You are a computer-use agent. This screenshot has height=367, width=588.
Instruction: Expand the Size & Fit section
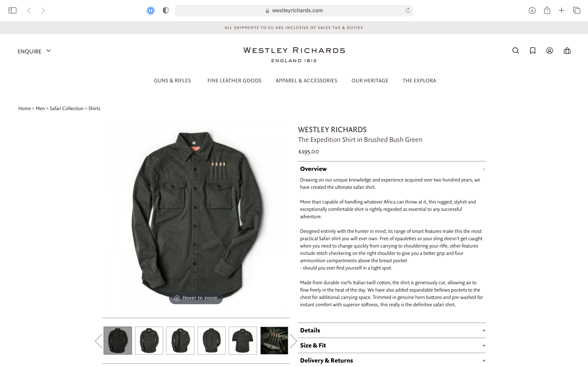(x=392, y=345)
